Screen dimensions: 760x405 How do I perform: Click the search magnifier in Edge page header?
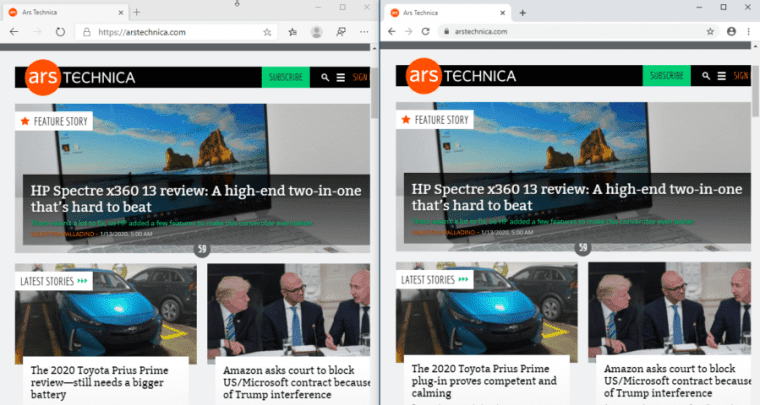[x=325, y=78]
